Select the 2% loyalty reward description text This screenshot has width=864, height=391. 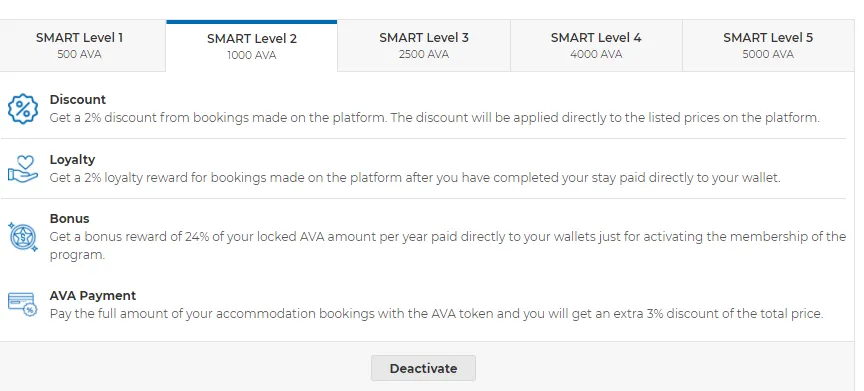pyautogui.click(x=415, y=178)
